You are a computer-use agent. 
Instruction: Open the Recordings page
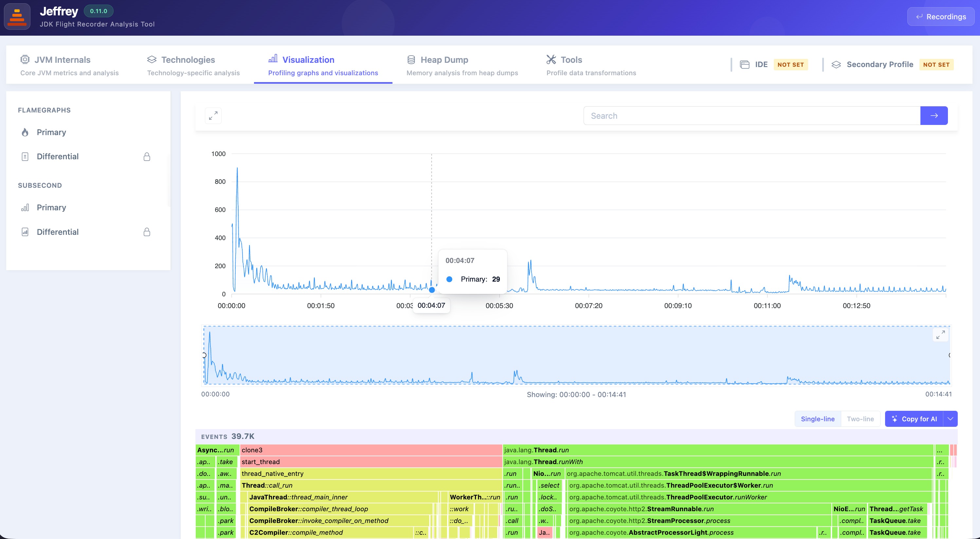pyautogui.click(x=940, y=17)
